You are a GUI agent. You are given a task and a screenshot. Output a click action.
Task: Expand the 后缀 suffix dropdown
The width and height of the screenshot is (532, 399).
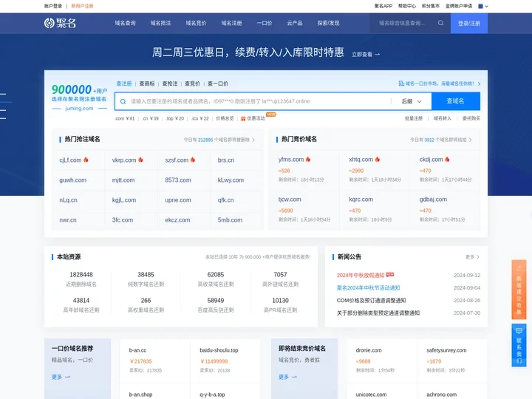[x=412, y=101]
